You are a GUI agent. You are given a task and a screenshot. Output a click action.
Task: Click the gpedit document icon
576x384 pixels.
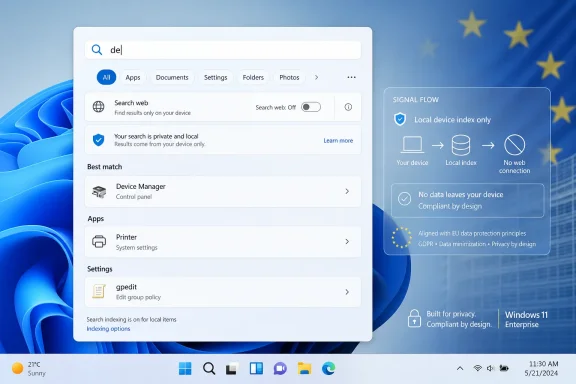[x=99, y=291]
